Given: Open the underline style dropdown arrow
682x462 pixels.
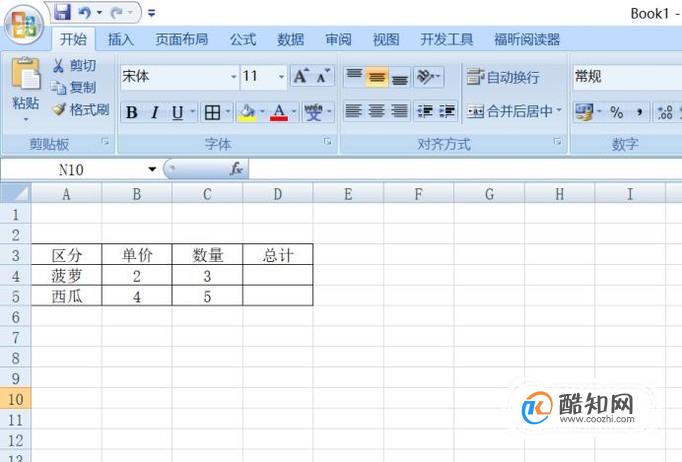Looking at the screenshot, I should pos(192,112).
